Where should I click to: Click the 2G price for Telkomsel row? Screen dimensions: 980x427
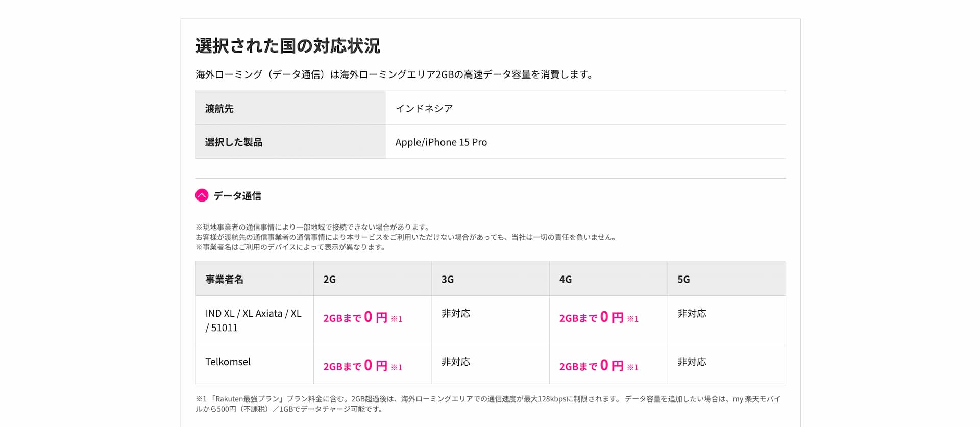coord(362,366)
